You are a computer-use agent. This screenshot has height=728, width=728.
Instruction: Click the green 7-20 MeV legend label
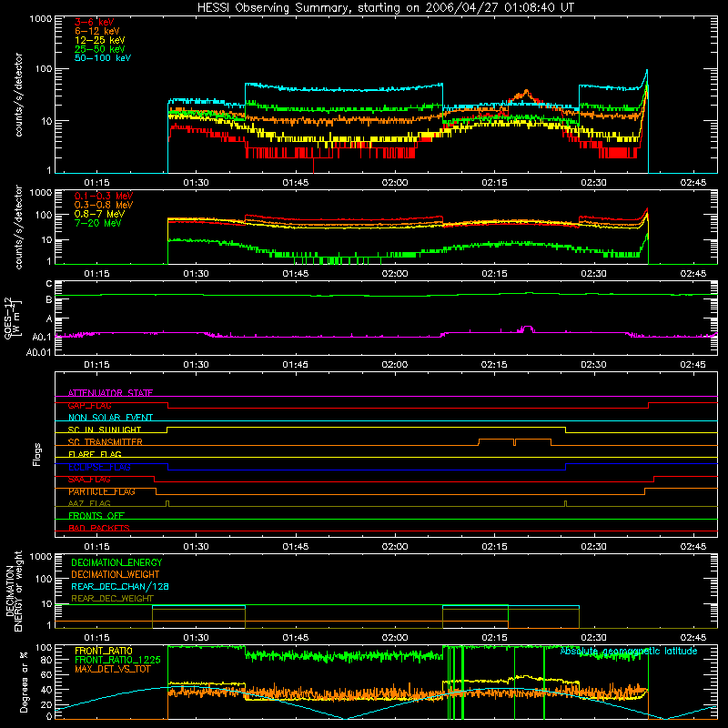[x=97, y=223]
